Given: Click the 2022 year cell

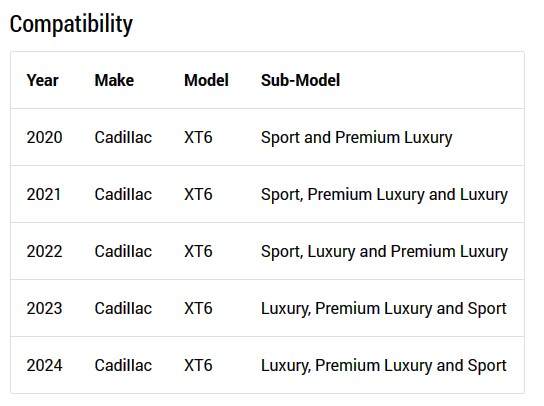Looking at the screenshot, I should pyautogui.click(x=44, y=251).
